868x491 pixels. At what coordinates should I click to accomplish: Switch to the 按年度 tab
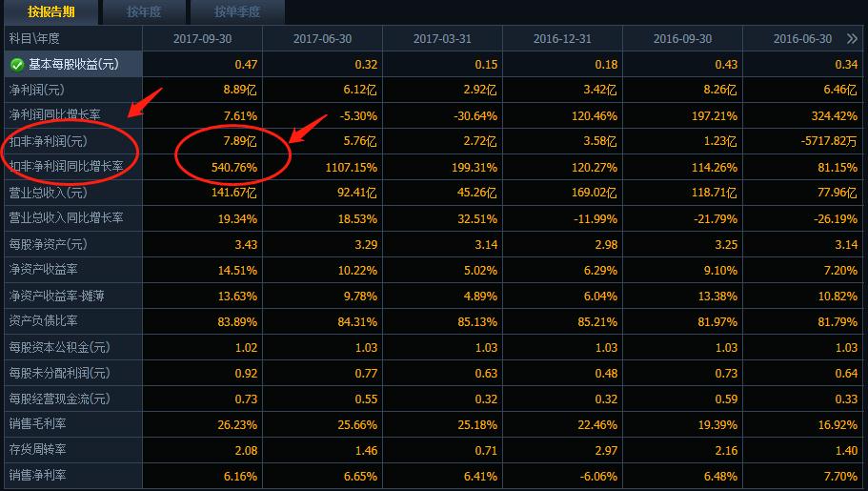144,11
